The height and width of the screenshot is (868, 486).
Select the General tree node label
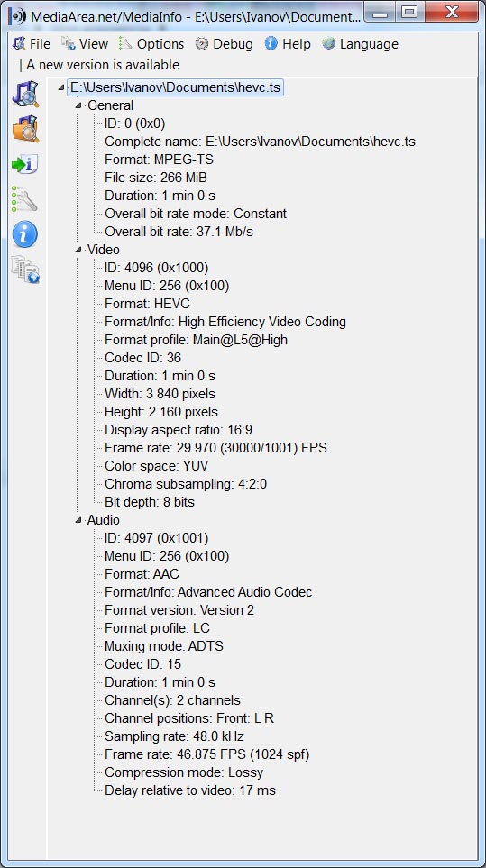[x=110, y=105]
